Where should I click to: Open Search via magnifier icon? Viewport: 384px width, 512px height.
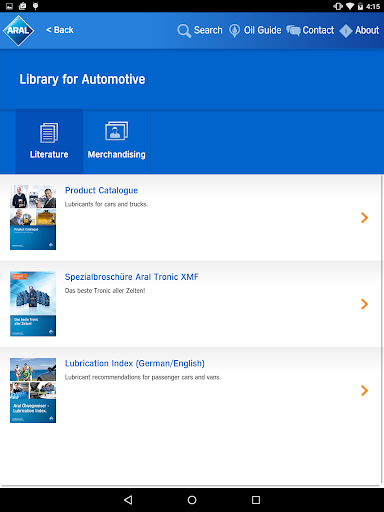tap(184, 31)
